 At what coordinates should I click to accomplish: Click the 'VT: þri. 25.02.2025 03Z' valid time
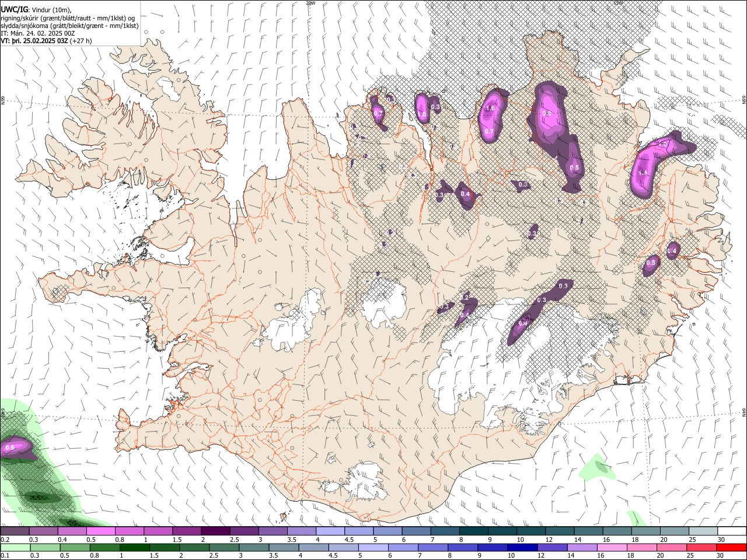click(34, 41)
